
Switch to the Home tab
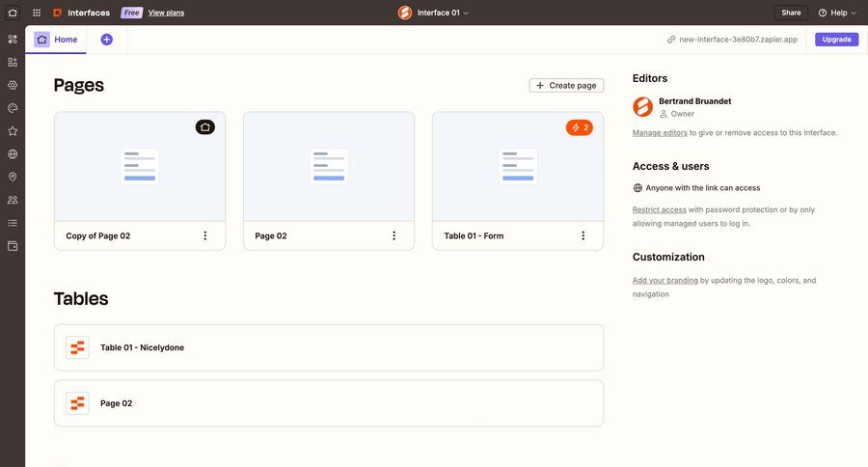[x=56, y=40]
